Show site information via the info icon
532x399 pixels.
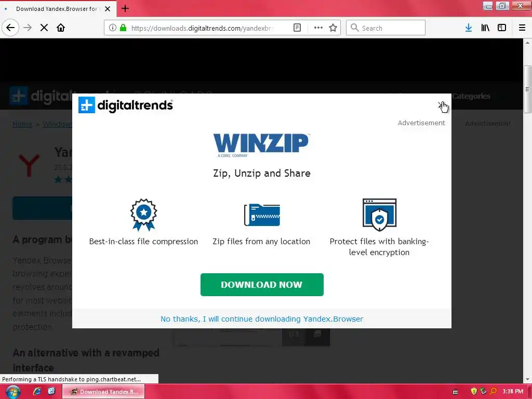pos(113,28)
